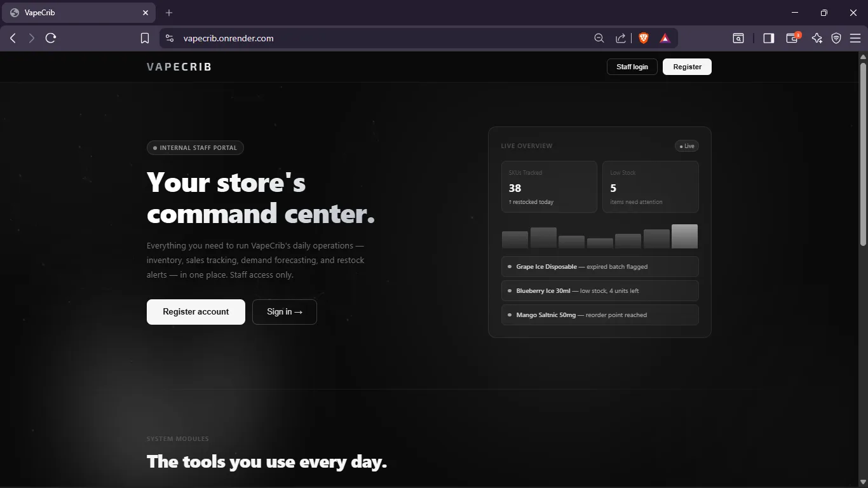Click the share page icon
This screenshot has width=868, height=488.
[620, 38]
